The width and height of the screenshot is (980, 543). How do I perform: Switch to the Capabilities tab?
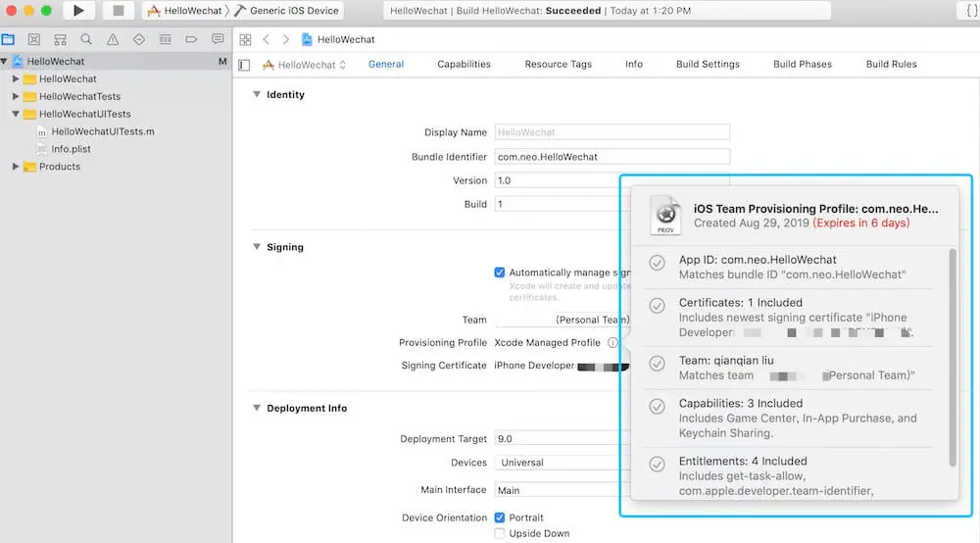pos(464,64)
